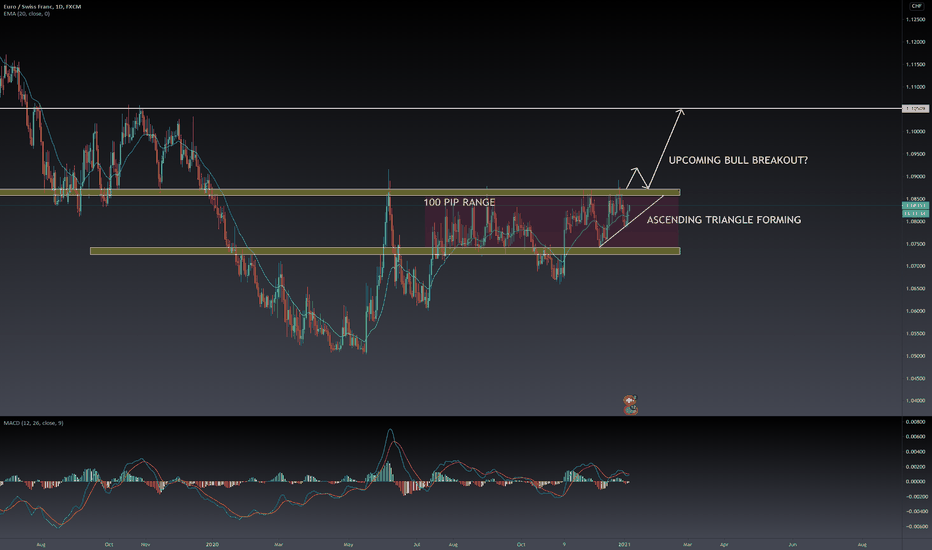Click the 1.04000 price axis label
This screenshot has width=932, height=550.
click(x=915, y=401)
